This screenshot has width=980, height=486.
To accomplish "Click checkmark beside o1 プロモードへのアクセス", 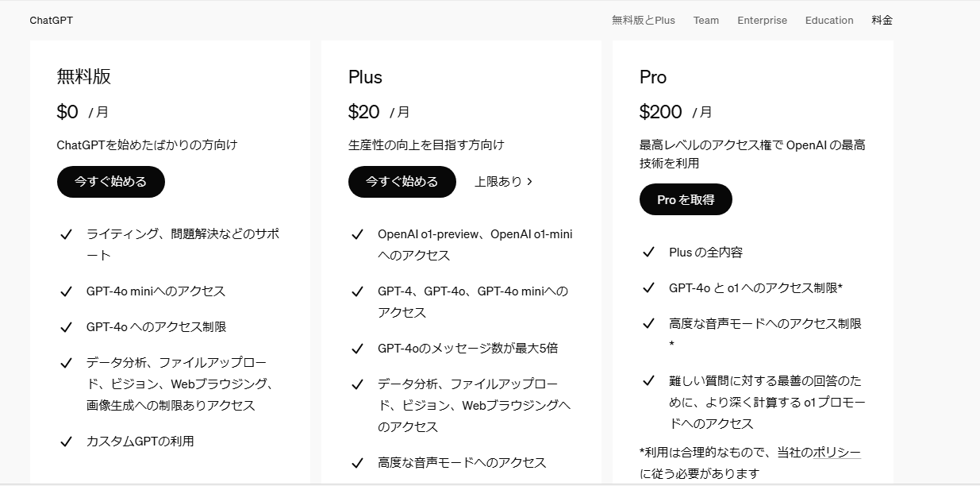I will tap(649, 381).
